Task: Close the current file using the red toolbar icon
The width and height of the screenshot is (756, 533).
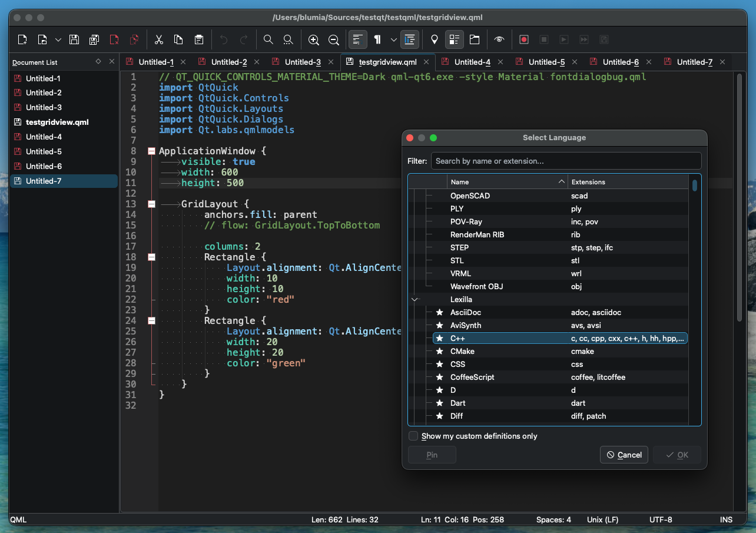Action: coord(114,39)
